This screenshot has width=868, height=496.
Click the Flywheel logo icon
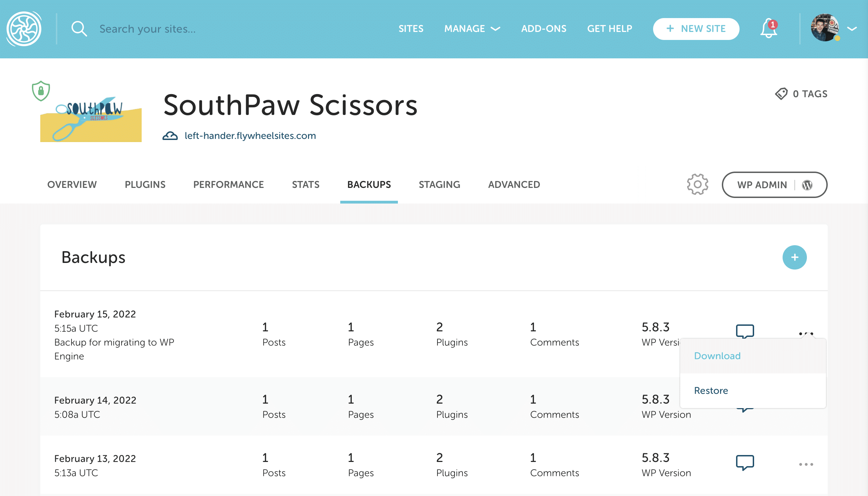[x=24, y=29]
